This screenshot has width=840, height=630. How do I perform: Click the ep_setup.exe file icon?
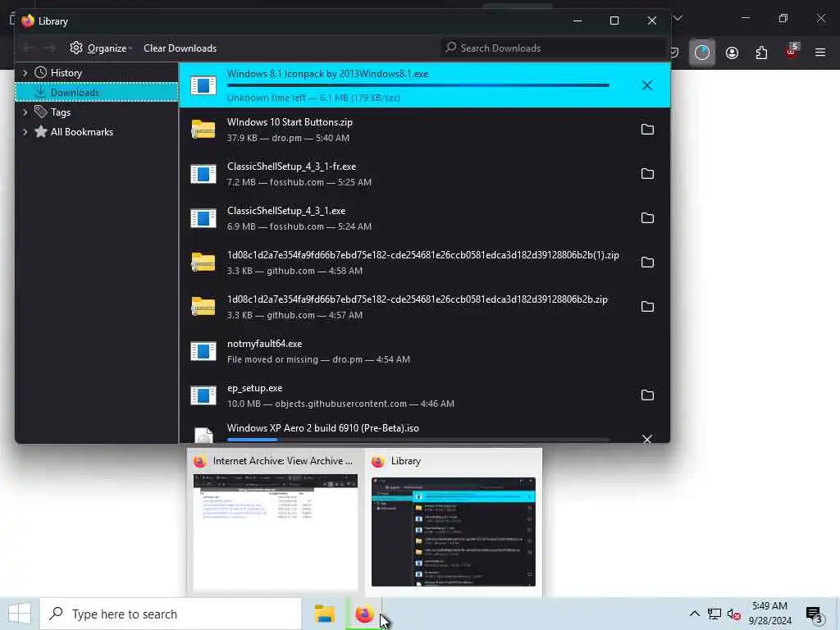point(203,395)
